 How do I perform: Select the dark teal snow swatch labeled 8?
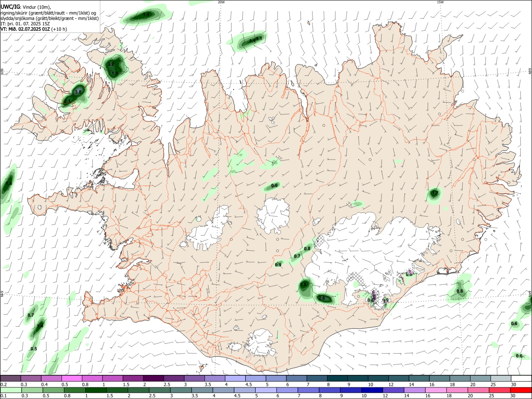(x=337, y=379)
